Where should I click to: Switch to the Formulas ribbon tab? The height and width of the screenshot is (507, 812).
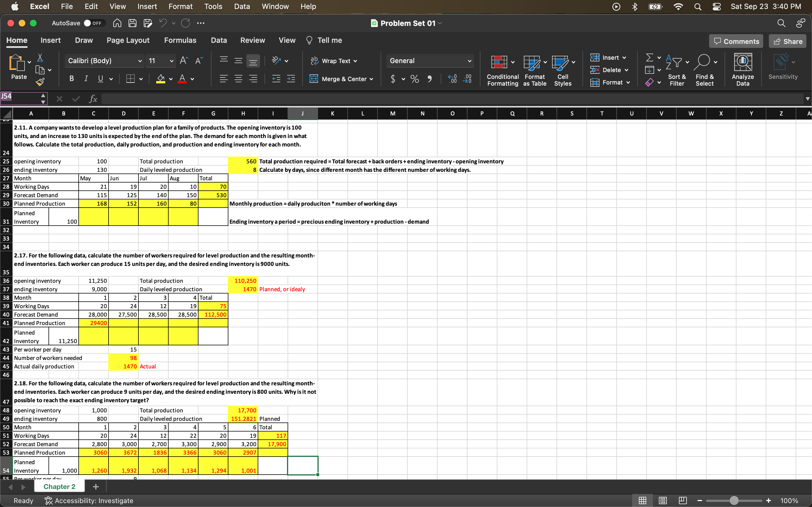180,40
